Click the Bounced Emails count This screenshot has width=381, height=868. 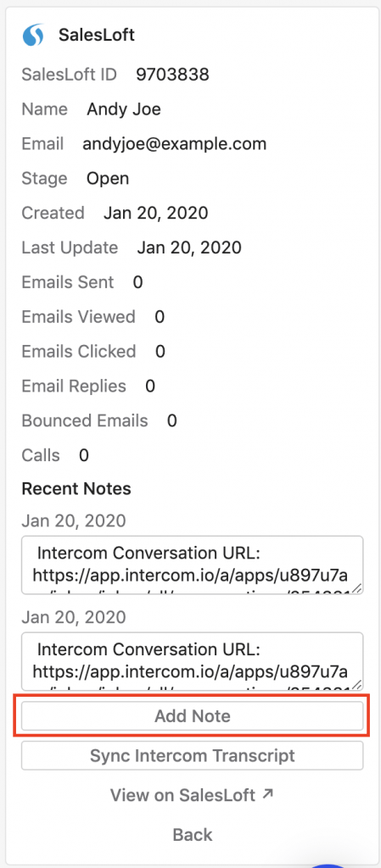click(x=172, y=420)
